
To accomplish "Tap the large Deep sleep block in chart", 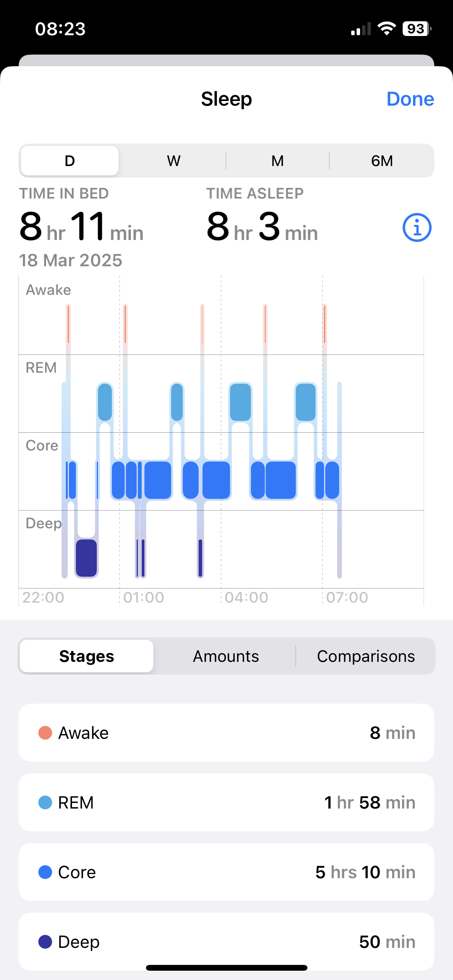I will pos(86,558).
